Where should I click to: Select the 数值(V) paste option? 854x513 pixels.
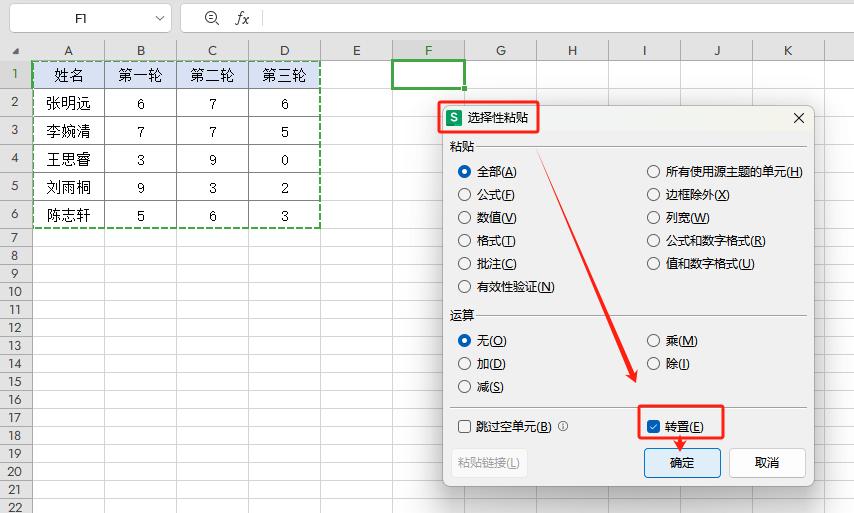[487, 217]
